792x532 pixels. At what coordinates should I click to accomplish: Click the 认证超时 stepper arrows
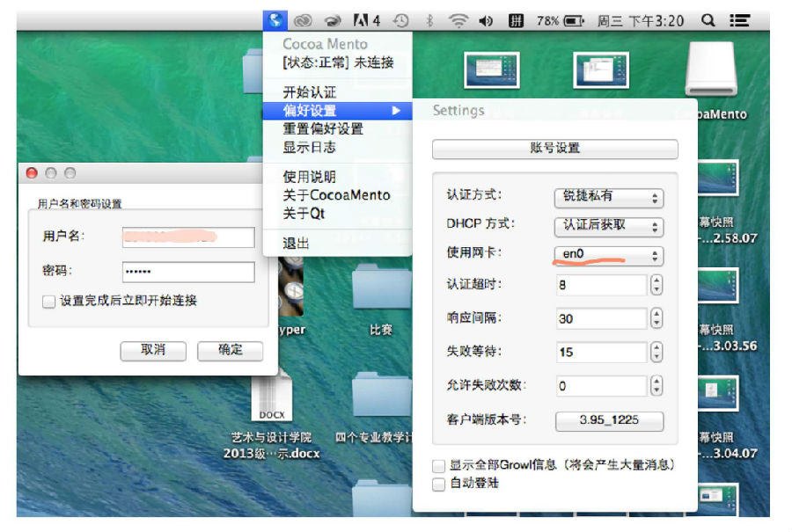point(656,285)
